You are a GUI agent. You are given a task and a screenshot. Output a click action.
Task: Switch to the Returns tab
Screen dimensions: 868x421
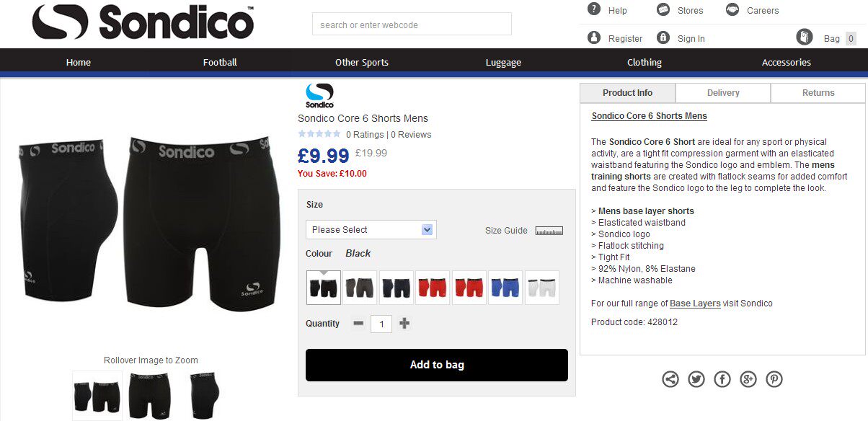tap(818, 93)
